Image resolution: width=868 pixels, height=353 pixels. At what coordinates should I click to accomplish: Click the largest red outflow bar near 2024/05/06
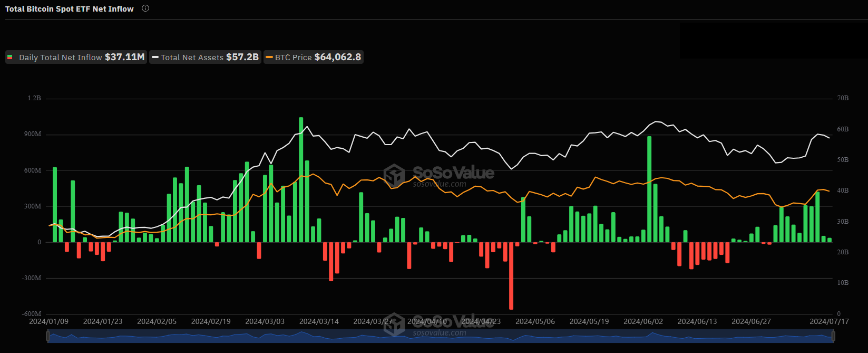[x=511, y=275]
